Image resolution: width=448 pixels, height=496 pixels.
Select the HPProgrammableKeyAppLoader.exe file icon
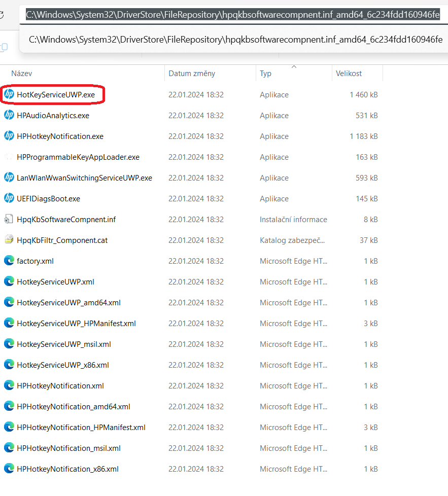(x=9, y=157)
